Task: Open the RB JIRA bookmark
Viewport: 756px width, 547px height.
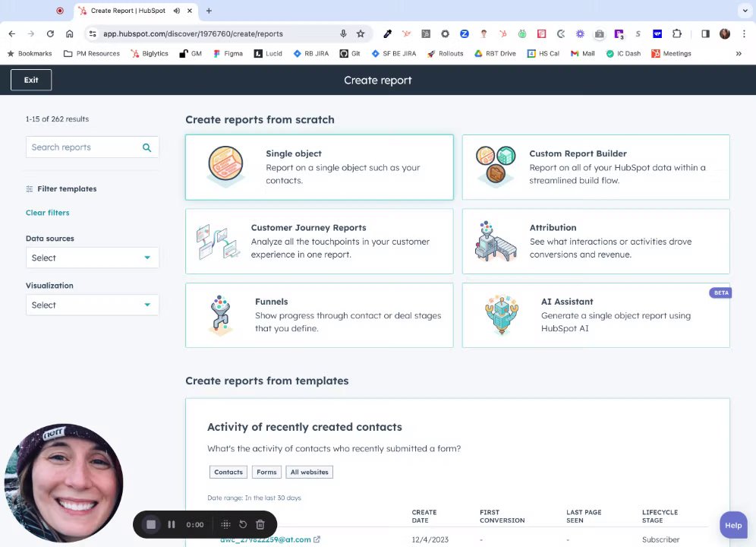Action: tap(311, 54)
